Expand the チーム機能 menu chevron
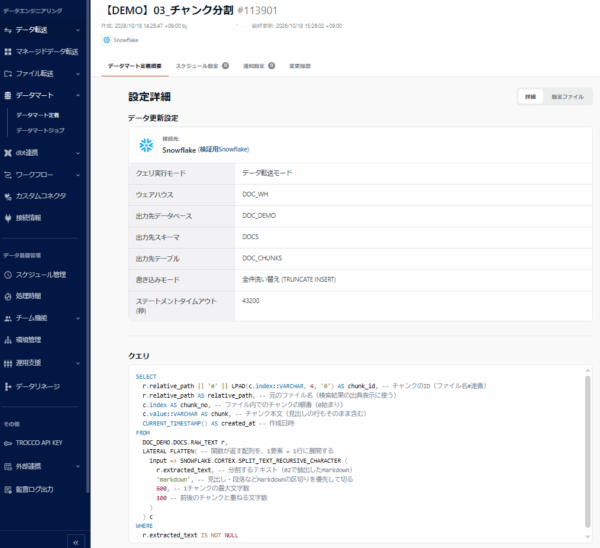Viewport: 600px width, 548px height. (78, 318)
